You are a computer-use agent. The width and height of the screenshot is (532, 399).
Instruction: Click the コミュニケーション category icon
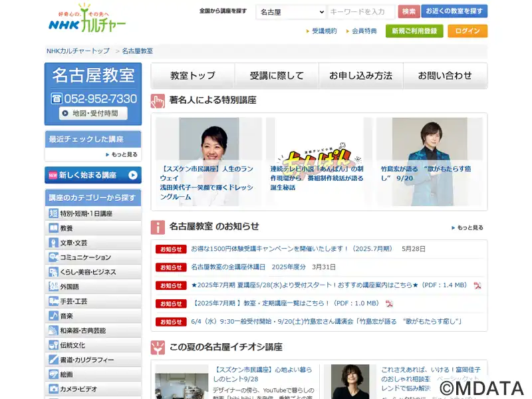[x=53, y=257]
